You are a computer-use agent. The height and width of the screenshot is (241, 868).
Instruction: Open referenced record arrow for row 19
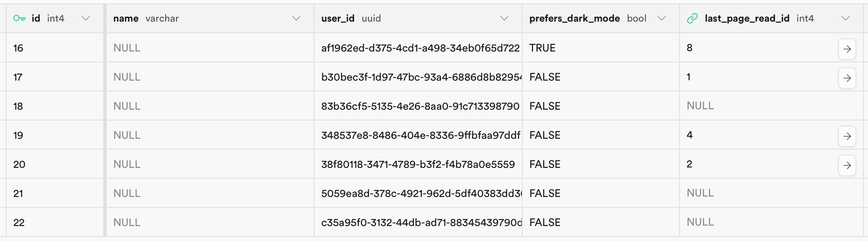coord(847,136)
